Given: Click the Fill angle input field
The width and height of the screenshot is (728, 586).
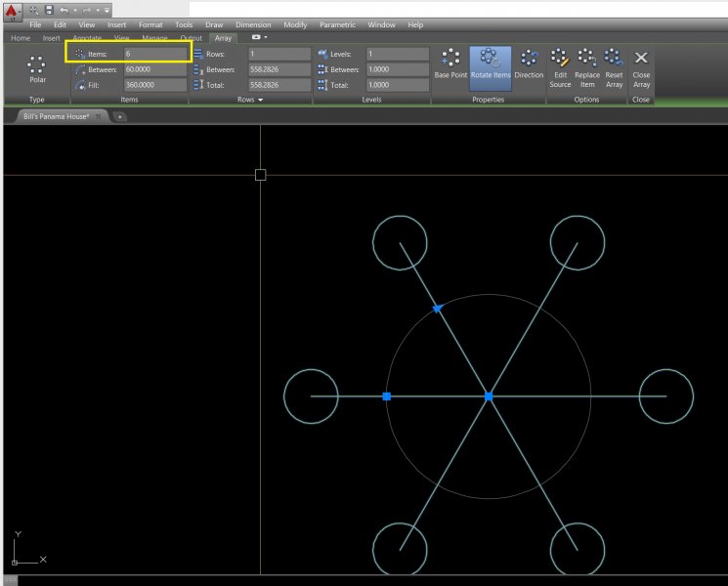Looking at the screenshot, I should 154,85.
